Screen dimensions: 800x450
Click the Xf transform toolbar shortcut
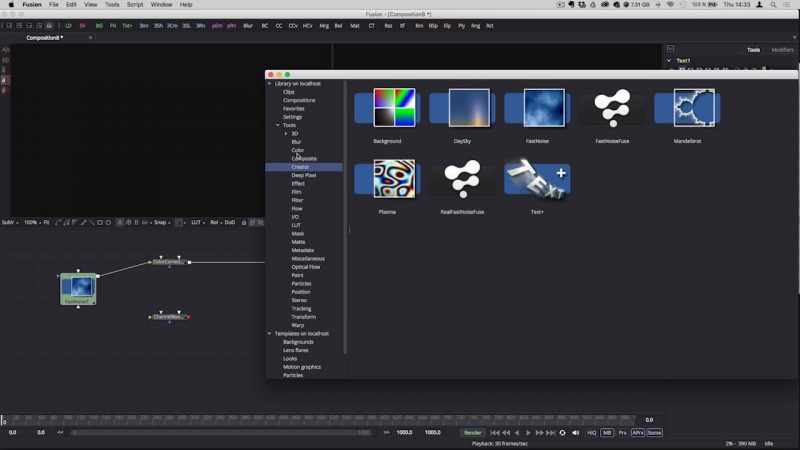coord(402,26)
